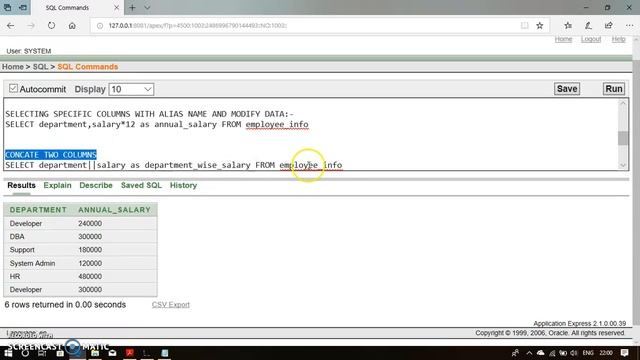Show hidden system tray icons chevron
Screen dimensions: 640x360
click(x=529, y=353)
